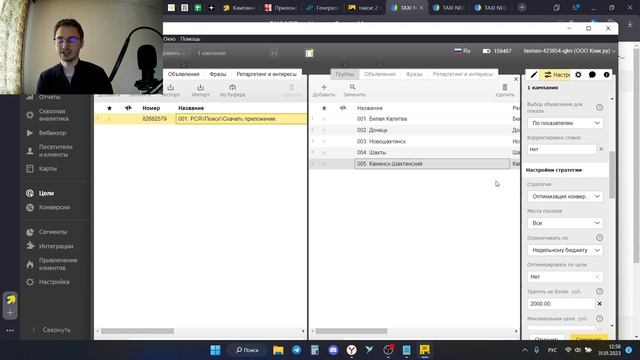Click the settings panel vertical scrollbar
Image resolution: width=640 pixels, height=360 pixels.
tap(612, 175)
